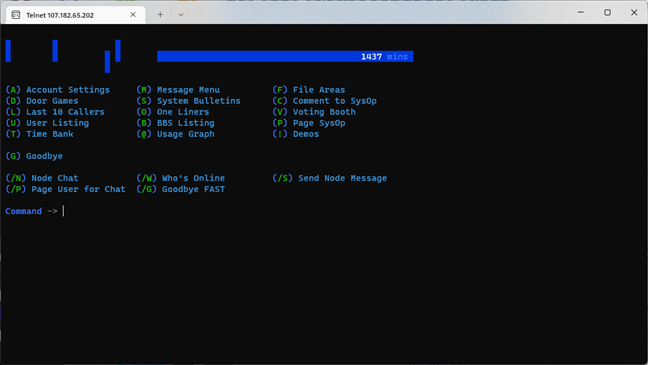Click the (V) Voting Booth entry
The width and height of the screenshot is (648, 365).
(x=314, y=112)
